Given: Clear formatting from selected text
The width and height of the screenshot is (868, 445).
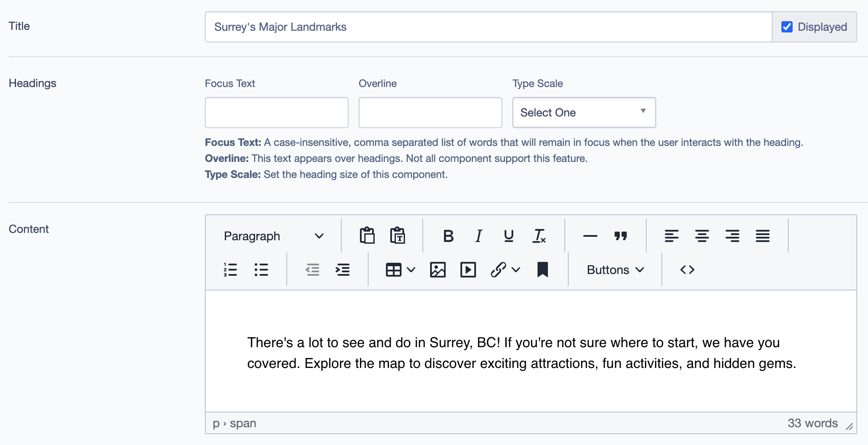Looking at the screenshot, I should tap(539, 236).
